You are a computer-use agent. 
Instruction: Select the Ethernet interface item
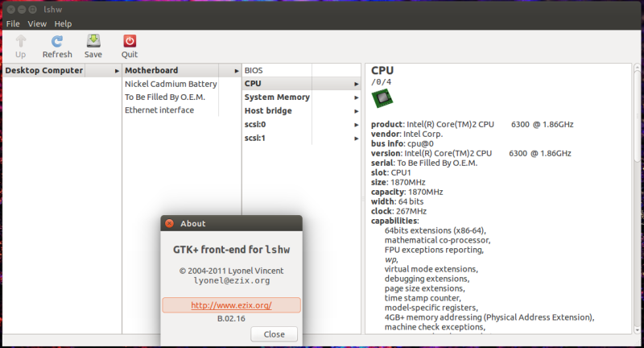(159, 110)
